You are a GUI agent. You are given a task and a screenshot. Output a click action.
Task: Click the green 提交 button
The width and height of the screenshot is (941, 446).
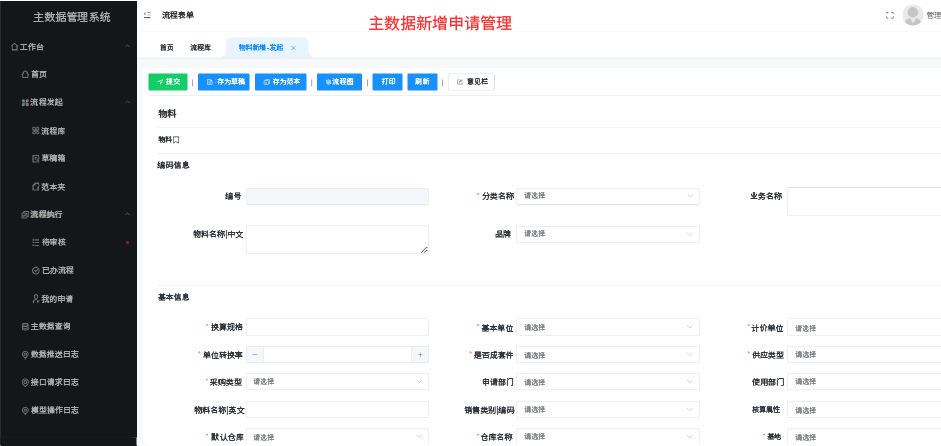tap(168, 82)
